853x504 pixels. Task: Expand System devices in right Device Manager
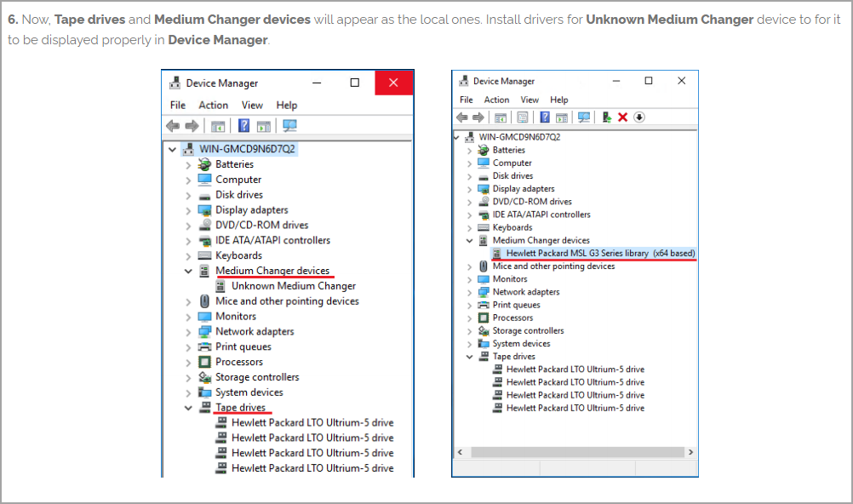(x=469, y=344)
